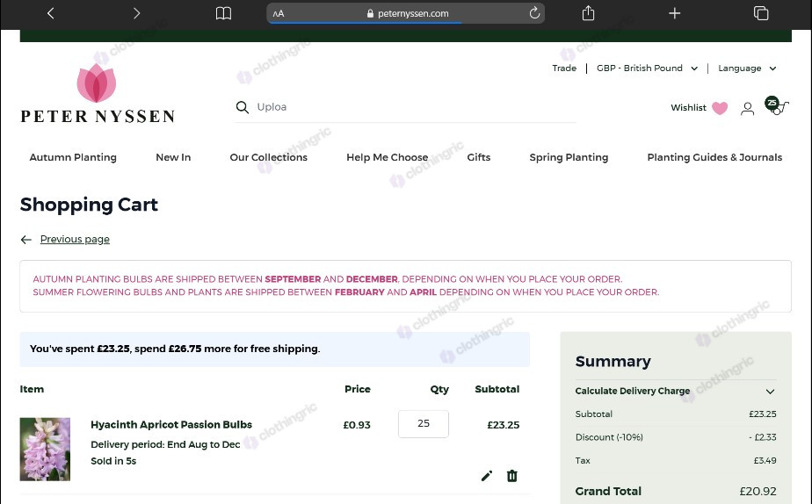Open the Gifts menu
Screen dimensions: 812x504
[478, 157]
